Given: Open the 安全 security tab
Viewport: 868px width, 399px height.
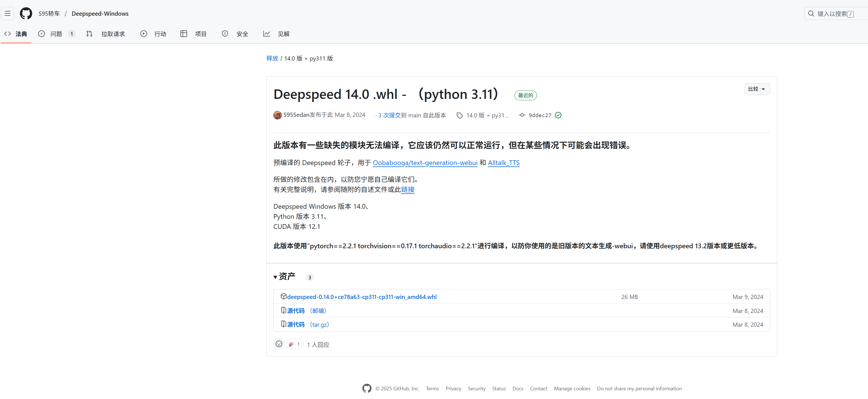Looking at the screenshot, I should coord(242,34).
